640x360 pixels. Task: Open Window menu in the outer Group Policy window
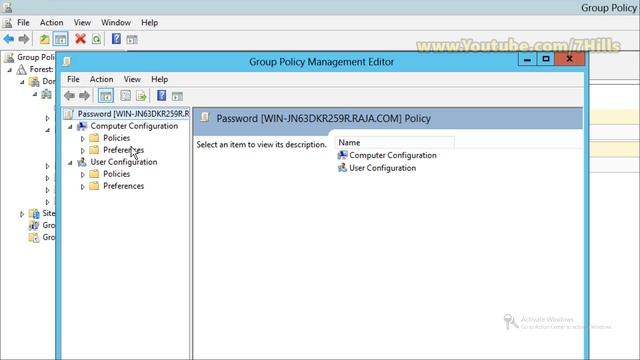coord(116,22)
